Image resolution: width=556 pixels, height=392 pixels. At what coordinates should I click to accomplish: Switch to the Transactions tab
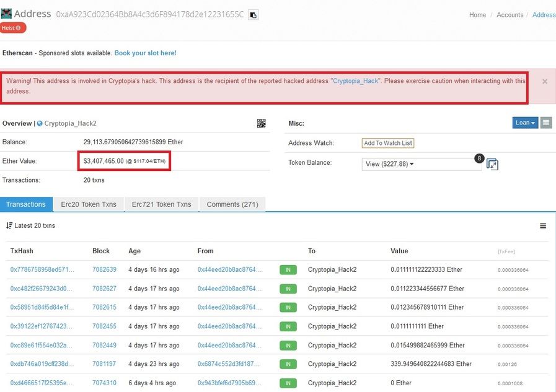pos(26,204)
